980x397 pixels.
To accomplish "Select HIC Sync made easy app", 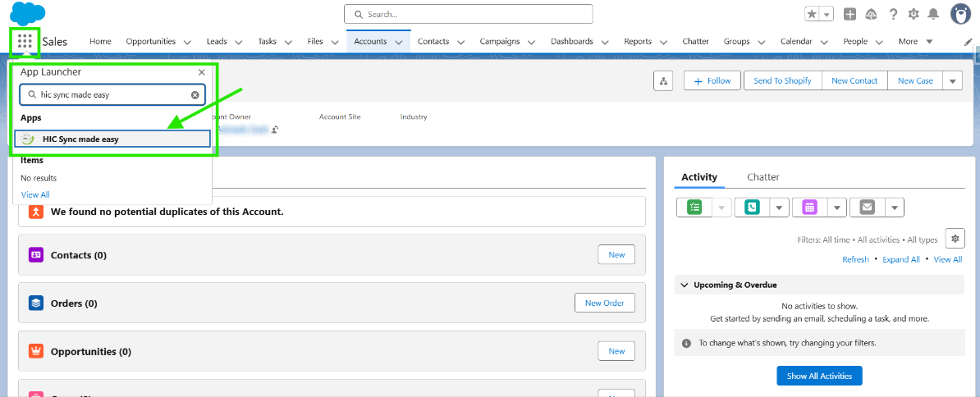I will (112, 139).
